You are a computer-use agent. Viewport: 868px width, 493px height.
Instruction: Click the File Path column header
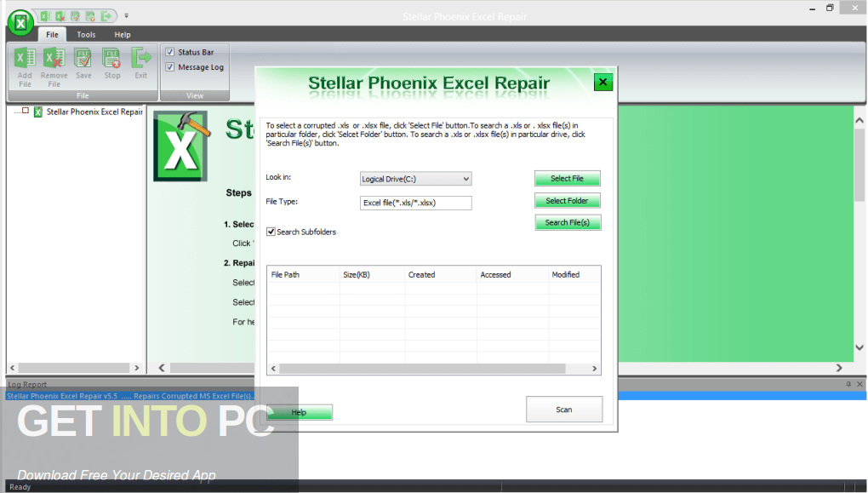coord(303,275)
